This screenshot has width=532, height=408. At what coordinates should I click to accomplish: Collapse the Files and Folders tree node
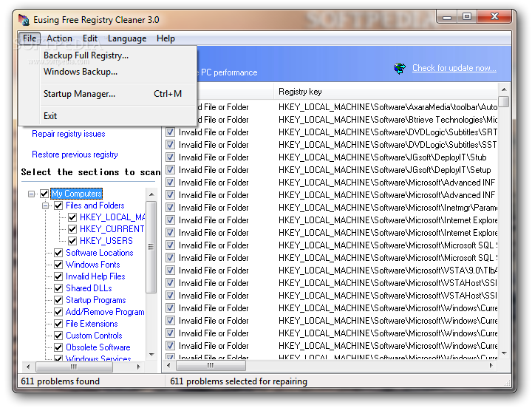[46, 206]
